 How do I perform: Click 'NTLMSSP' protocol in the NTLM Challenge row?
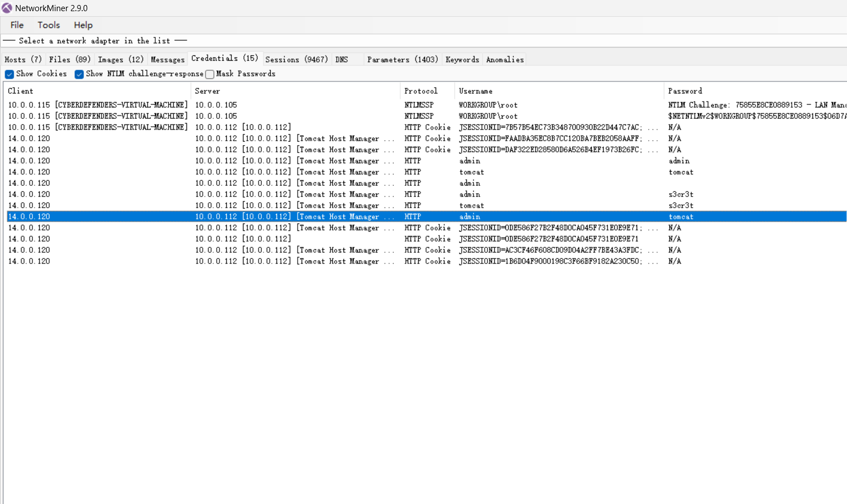tap(419, 105)
